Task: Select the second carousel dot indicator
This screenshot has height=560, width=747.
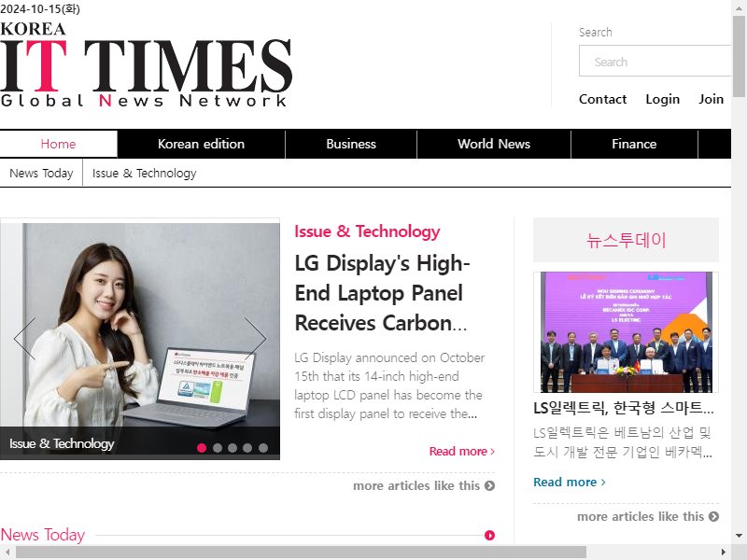Action: (218, 448)
